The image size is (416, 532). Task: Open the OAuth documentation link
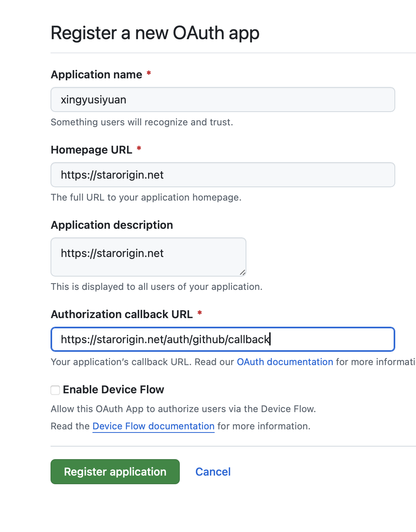(285, 362)
